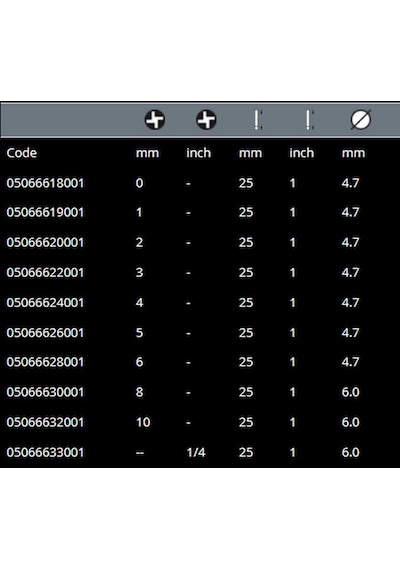Select last row code 05066633001
This screenshot has width=400, height=570.
[x=45, y=453]
